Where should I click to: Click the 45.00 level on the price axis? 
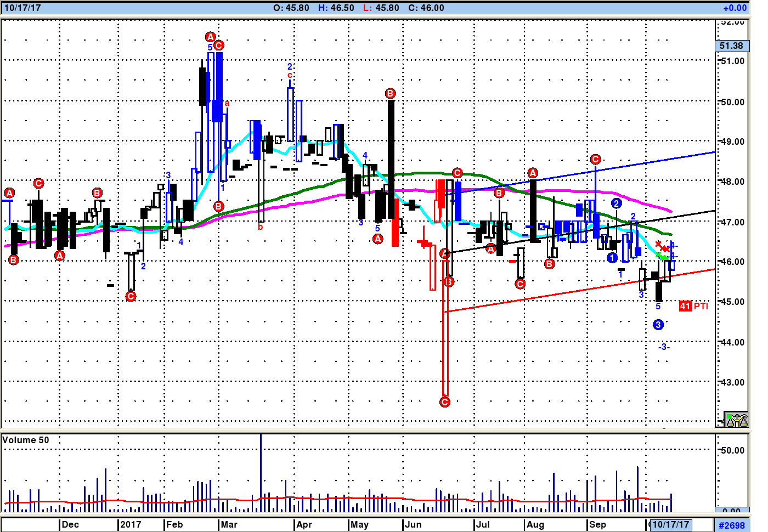(x=733, y=302)
